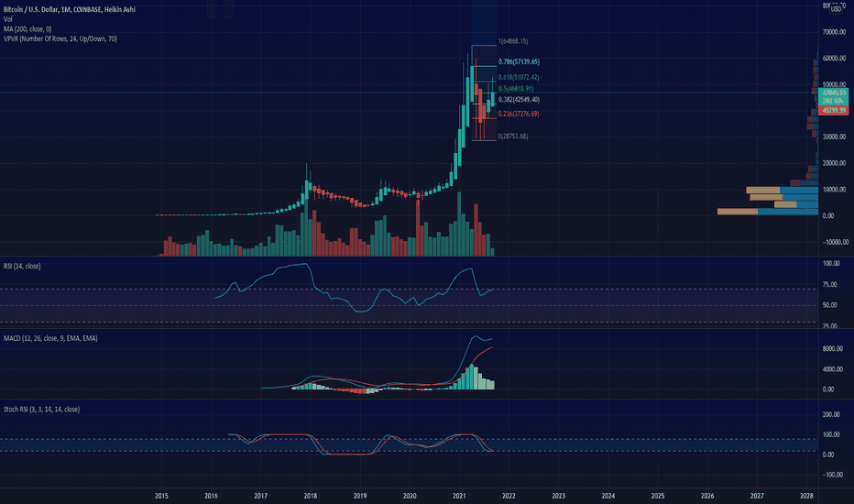Click the 2018 label on the time axis
Viewport: 854px width, 504px height.
click(311, 496)
